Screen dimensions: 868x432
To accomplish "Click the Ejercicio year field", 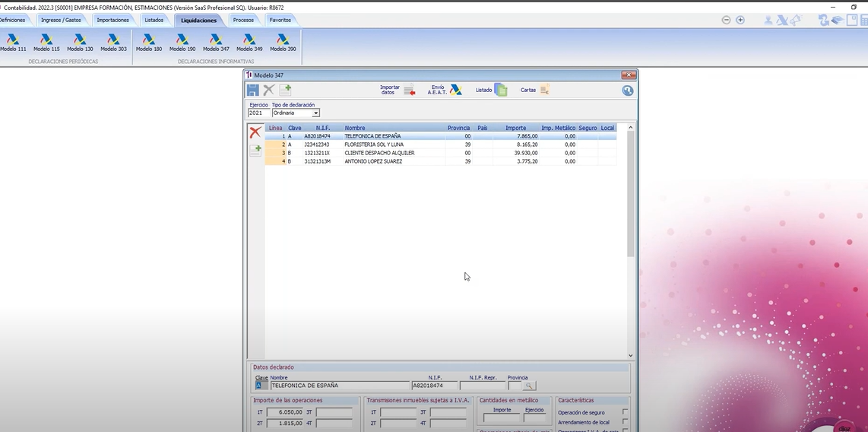I will tap(258, 113).
